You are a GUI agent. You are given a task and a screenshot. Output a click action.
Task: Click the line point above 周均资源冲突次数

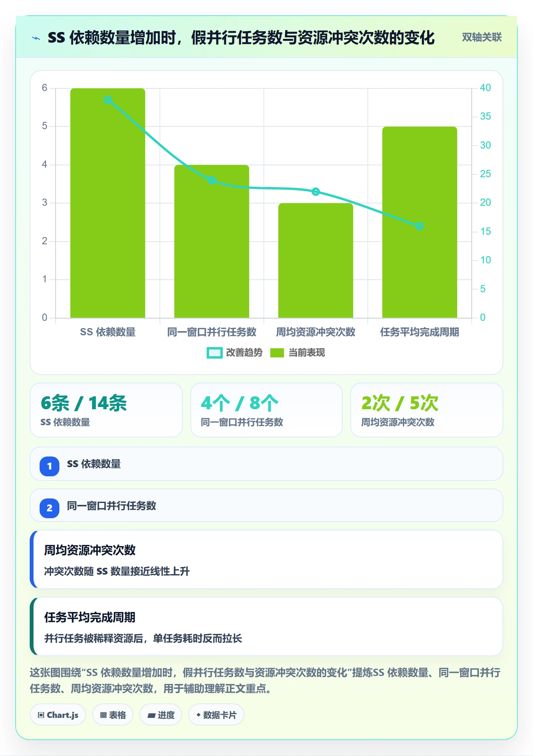pyautogui.click(x=316, y=192)
